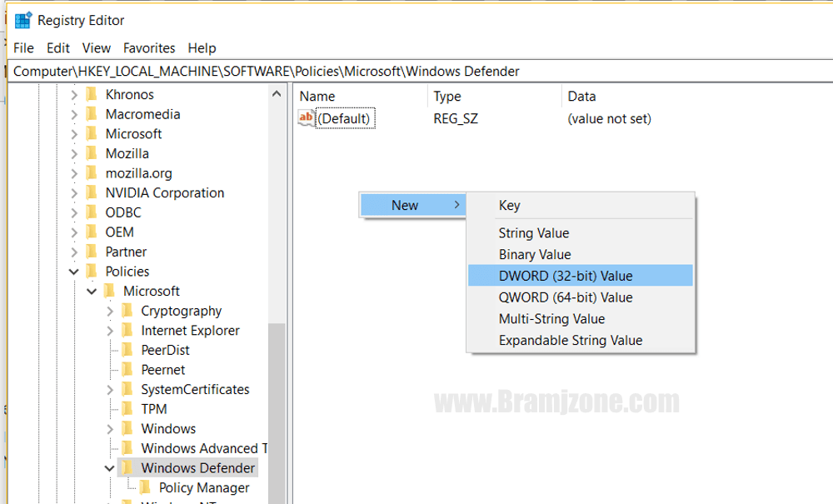This screenshot has height=504, width=833.
Task: Select the TPM tree key
Action: pos(154,408)
